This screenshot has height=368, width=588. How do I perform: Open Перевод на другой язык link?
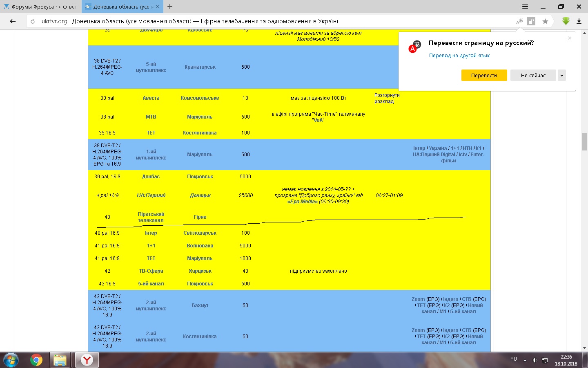pos(459,56)
